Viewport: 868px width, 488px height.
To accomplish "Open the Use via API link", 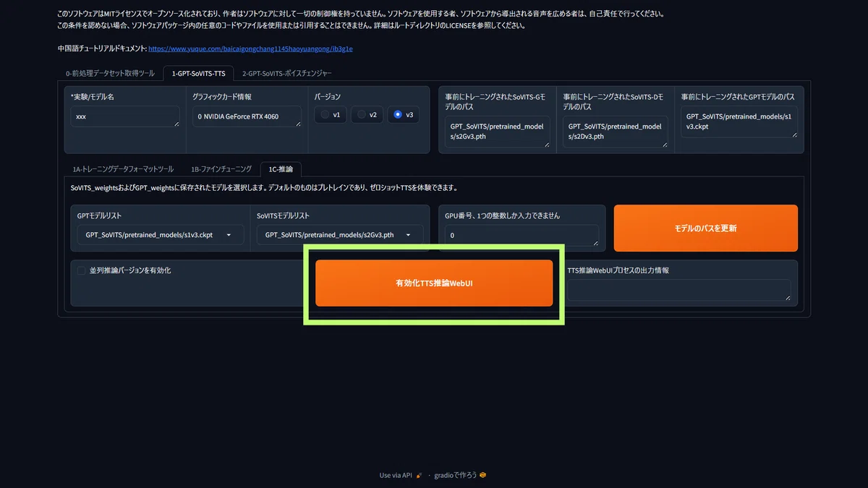I will pyautogui.click(x=396, y=475).
